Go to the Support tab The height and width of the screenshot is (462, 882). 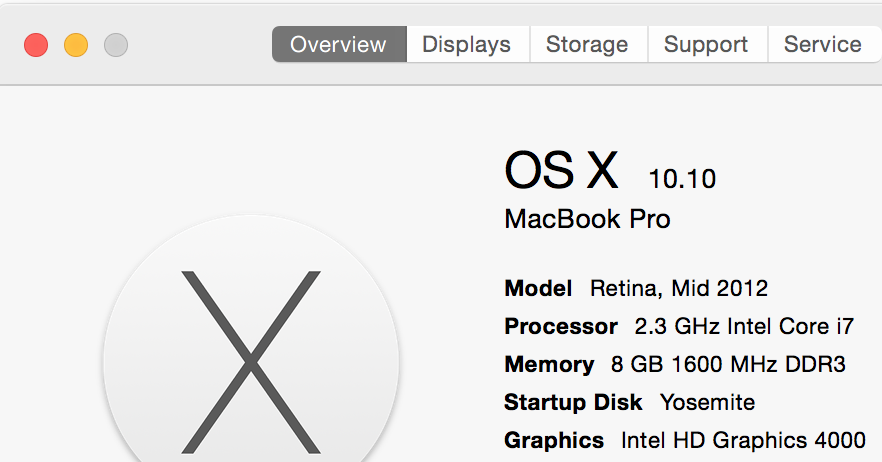click(x=706, y=45)
